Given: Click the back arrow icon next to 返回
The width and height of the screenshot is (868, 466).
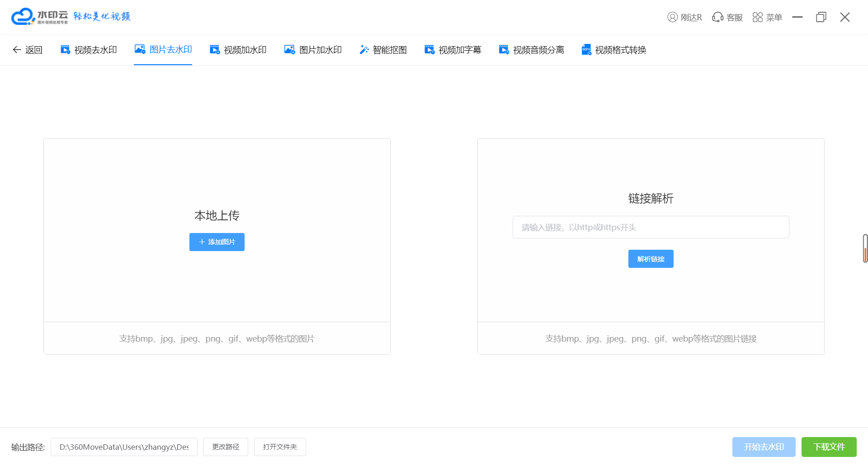Looking at the screenshot, I should pyautogui.click(x=17, y=50).
